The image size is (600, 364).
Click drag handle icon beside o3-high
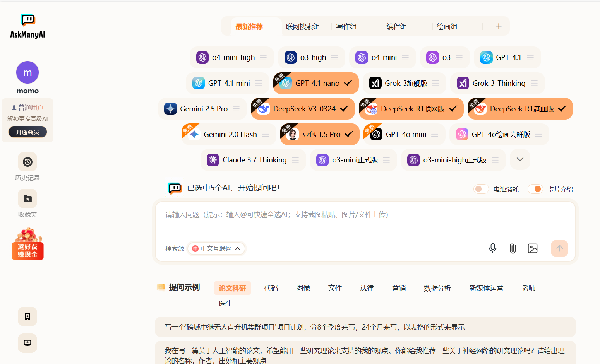tap(334, 57)
